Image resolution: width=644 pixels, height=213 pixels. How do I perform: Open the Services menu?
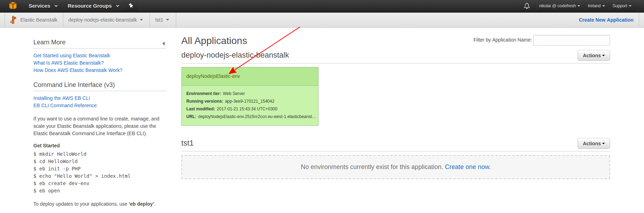(x=43, y=6)
